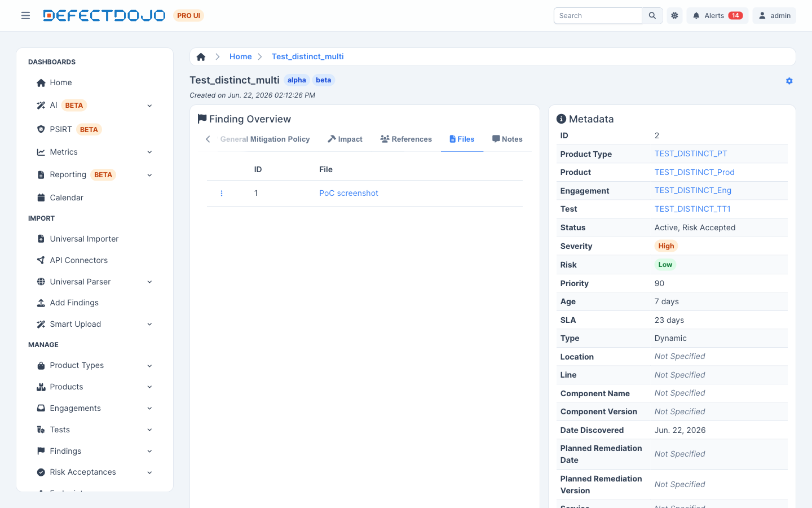Click the Reporting document icon

[x=41, y=175]
